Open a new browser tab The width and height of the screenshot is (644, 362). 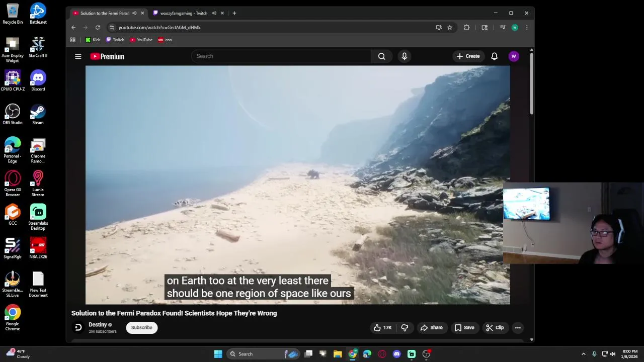tap(234, 13)
